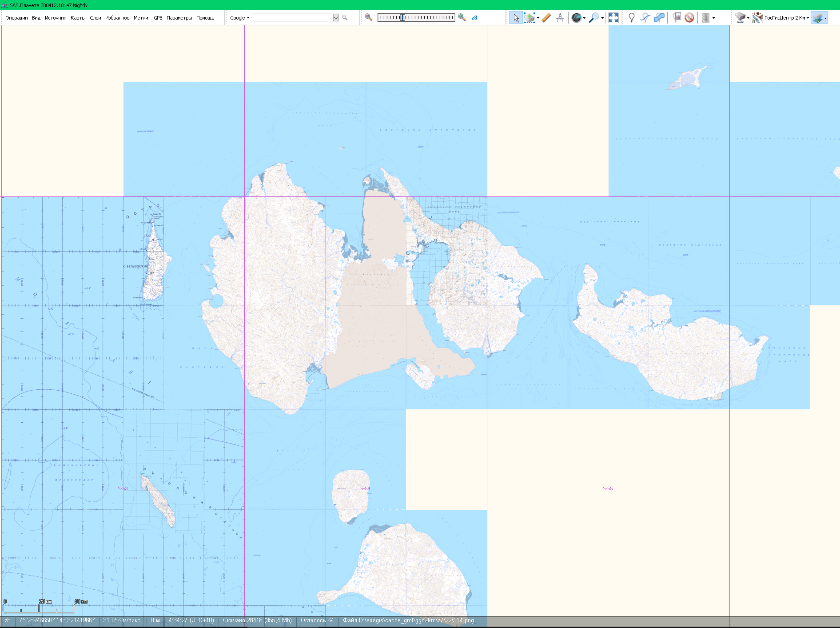Click the search button next to search field

345,18
